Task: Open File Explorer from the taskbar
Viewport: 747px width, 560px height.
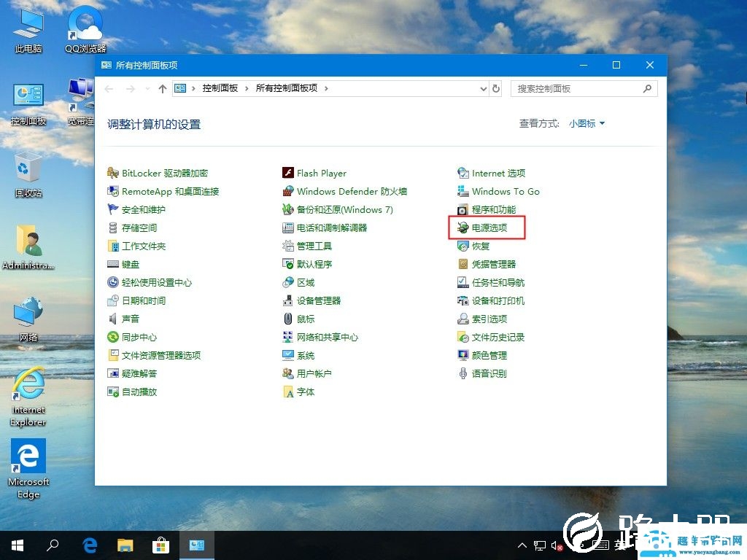Action: pos(125,545)
